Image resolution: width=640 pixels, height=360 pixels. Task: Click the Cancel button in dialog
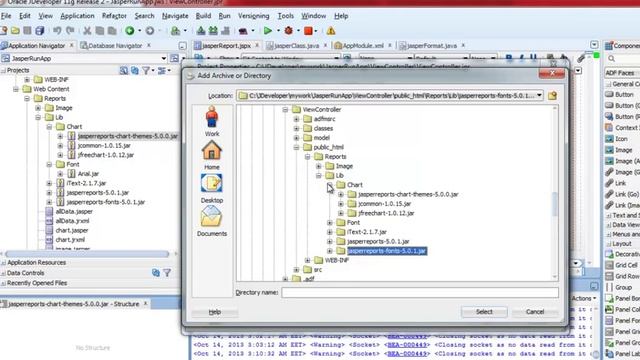pyautogui.click(x=535, y=312)
